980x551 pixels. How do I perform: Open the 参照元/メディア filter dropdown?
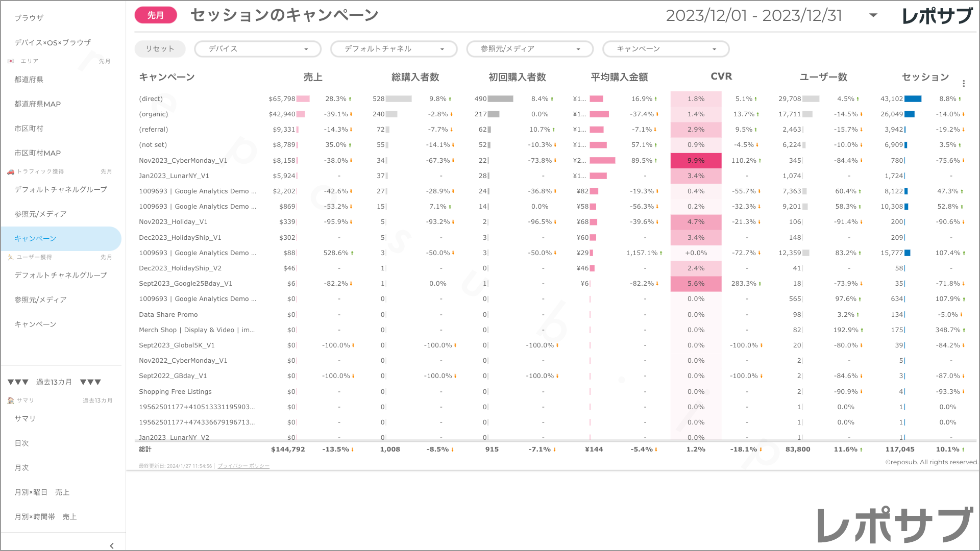[x=530, y=49]
